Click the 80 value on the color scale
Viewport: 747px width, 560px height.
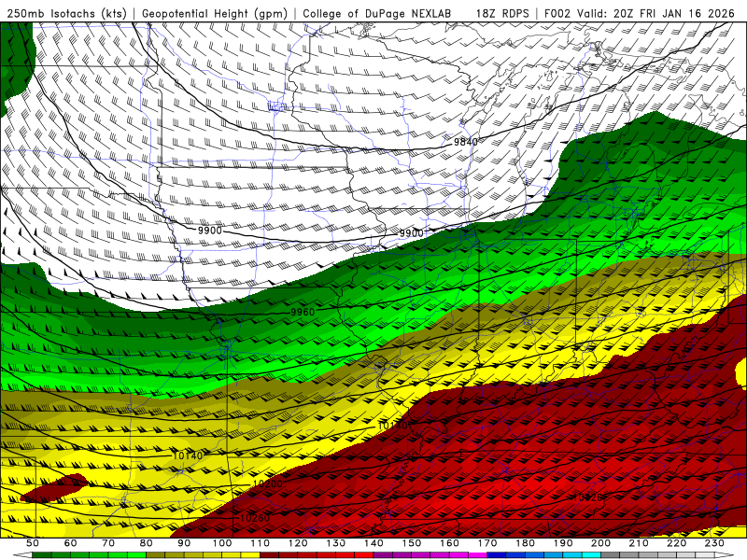click(147, 543)
